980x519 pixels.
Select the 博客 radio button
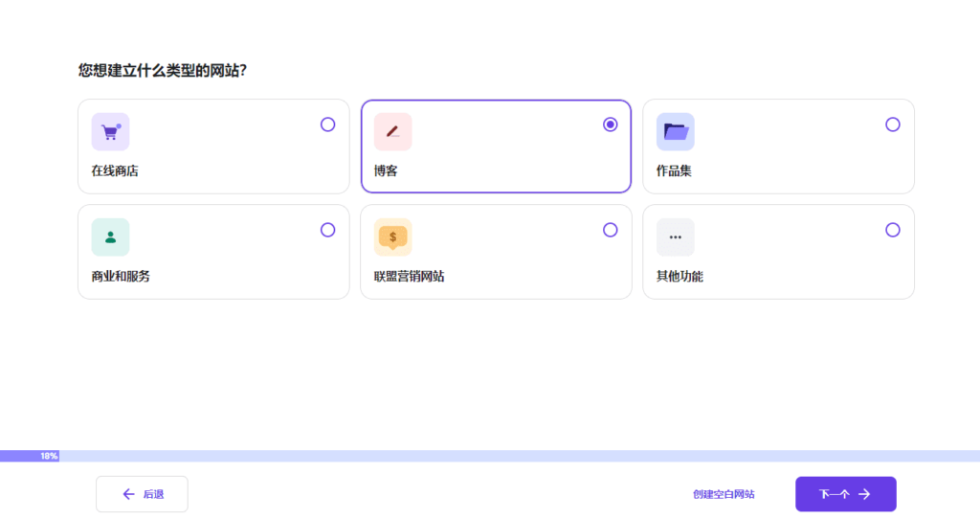coord(611,124)
